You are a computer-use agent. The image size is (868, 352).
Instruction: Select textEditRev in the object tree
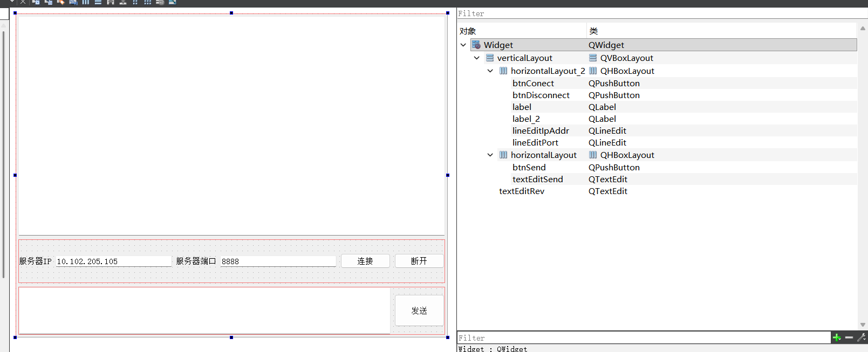pos(522,191)
